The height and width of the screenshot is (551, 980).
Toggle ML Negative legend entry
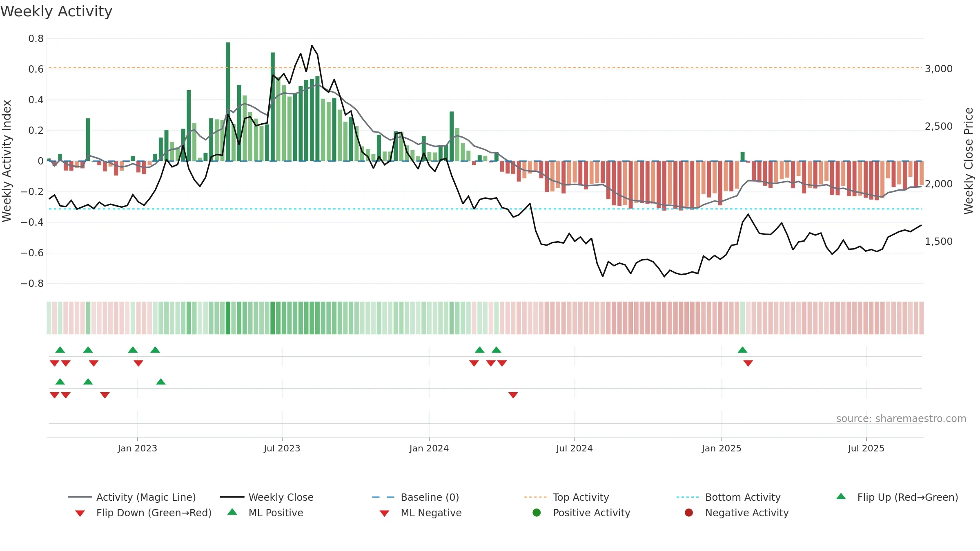coord(421,513)
